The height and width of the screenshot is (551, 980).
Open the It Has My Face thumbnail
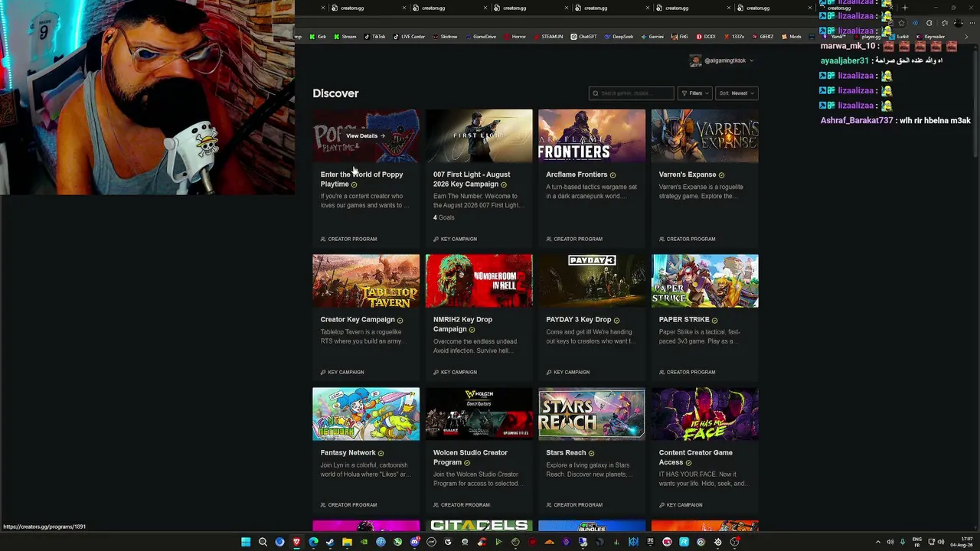[x=705, y=414]
